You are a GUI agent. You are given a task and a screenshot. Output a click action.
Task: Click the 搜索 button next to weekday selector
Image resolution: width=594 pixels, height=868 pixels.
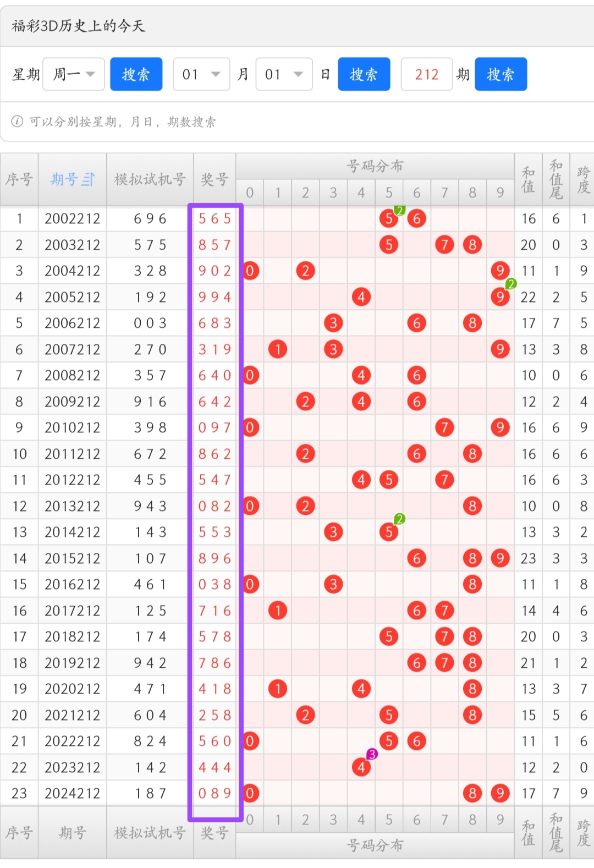point(136,74)
